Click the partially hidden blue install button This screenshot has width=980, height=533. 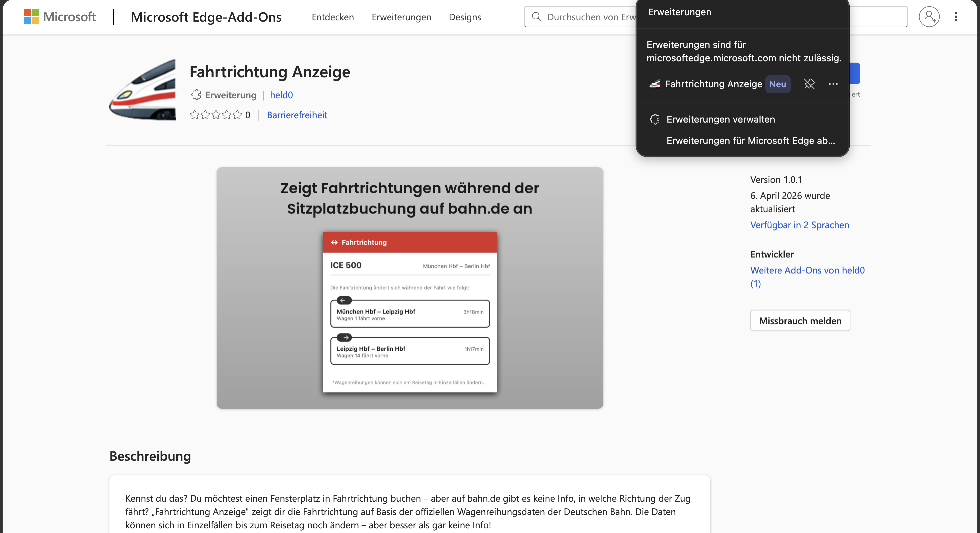click(854, 73)
